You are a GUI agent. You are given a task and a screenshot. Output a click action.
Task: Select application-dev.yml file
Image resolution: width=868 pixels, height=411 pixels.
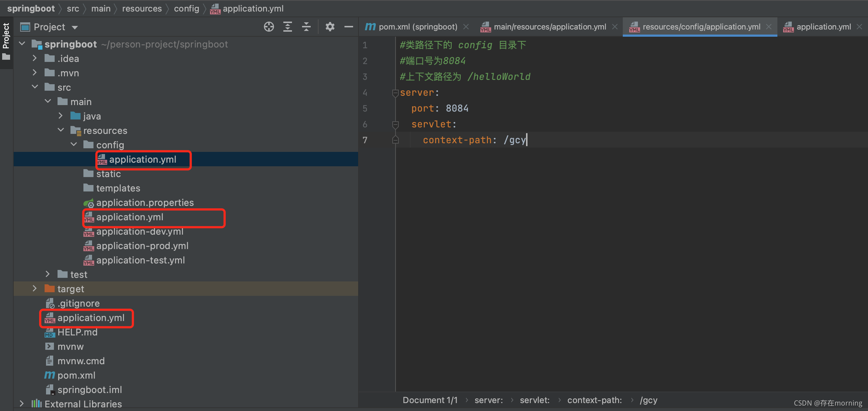coord(140,231)
